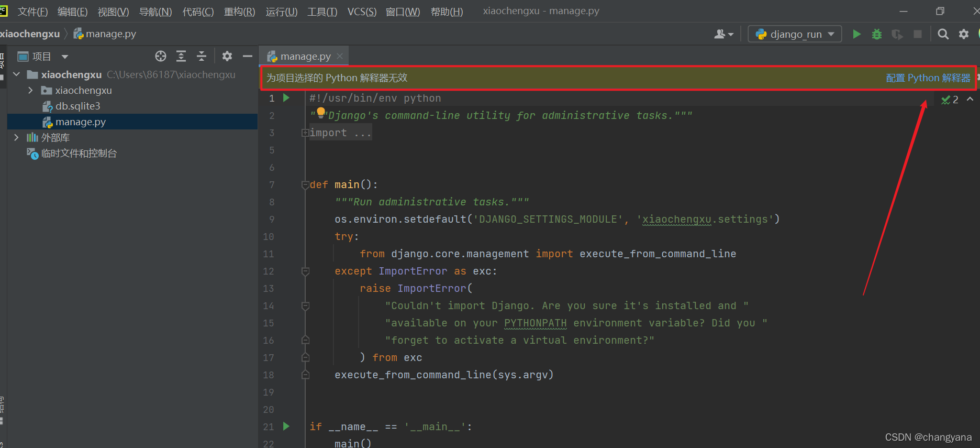This screenshot has width=980, height=448.
Task: Run with coverage icon
Action: point(897,34)
